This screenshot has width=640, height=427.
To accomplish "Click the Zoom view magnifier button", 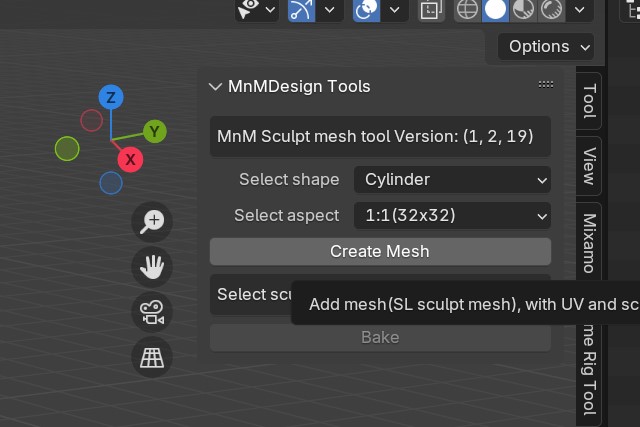I will tap(152, 222).
